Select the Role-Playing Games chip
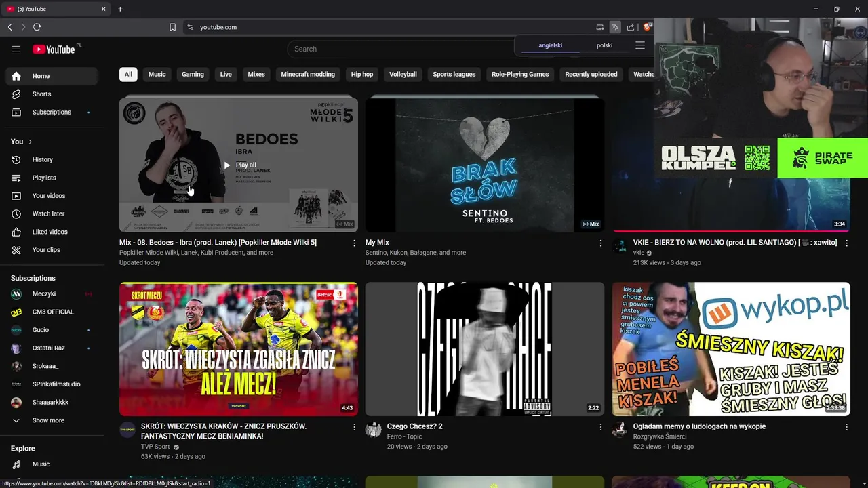Image resolution: width=868 pixels, height=488 pixels. [520, 74]
